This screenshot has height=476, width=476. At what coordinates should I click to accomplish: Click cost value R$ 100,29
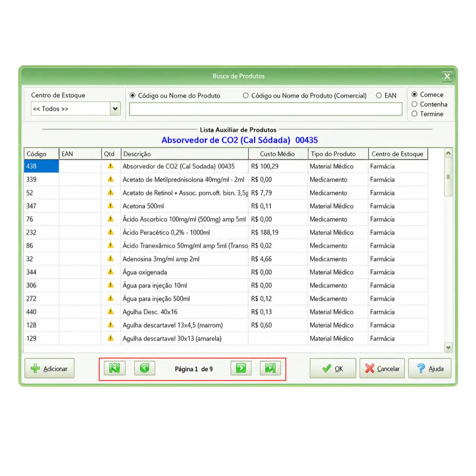pyautogui.click(x=265, y=166)
